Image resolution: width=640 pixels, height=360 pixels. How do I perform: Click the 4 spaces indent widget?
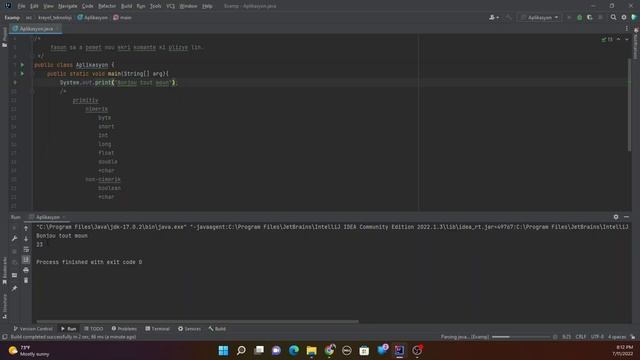click(617, 337)
